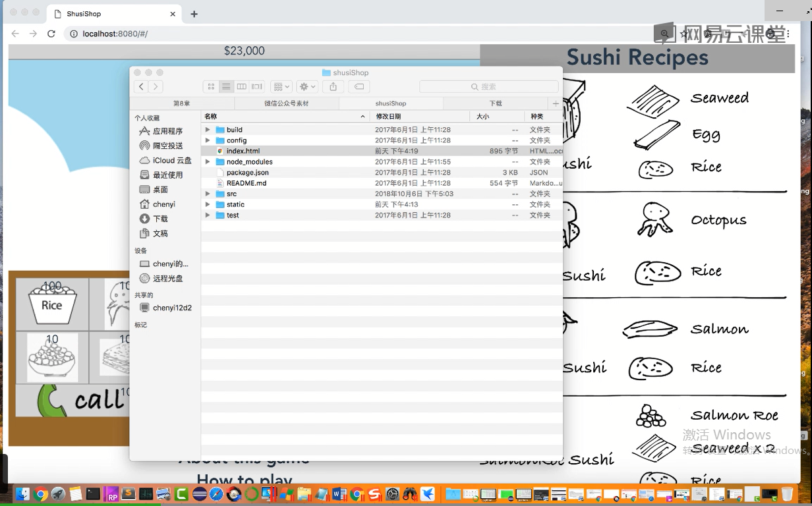Screen dimensions: 812x506
Task: Open Terminal from the dock
Action: click(x=93, y=493)
